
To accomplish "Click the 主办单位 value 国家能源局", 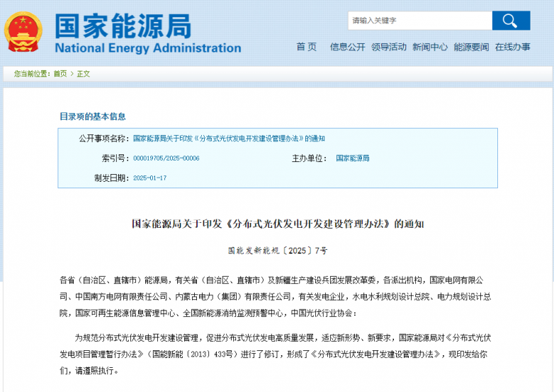I will (352, 158).
